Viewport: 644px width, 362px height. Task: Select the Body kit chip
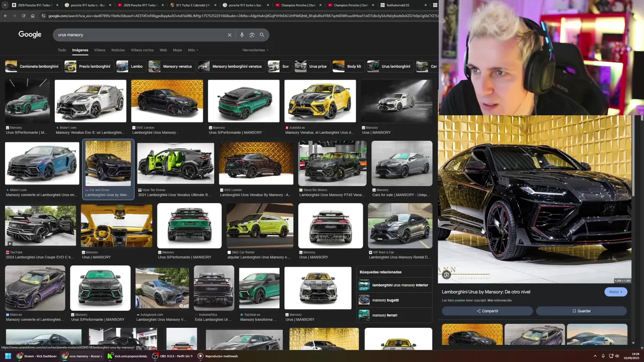click(x=348, y=66)
